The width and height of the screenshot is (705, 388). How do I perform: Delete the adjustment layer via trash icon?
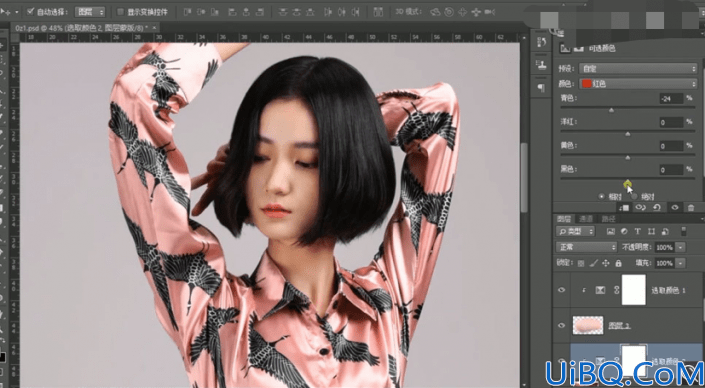click(x=691, y=207)
